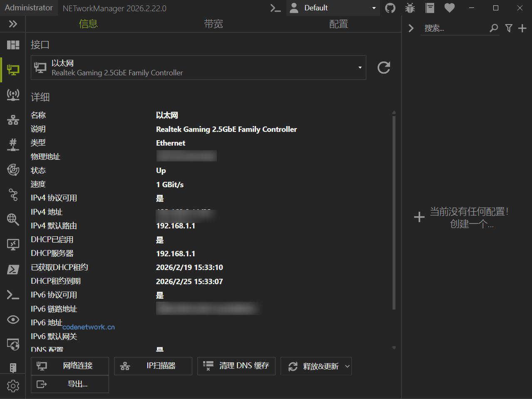Viewport: 532px width, 399px height.
Task: Open the 以太网 interface selector dropdown
Action: (x=360, y=67)
